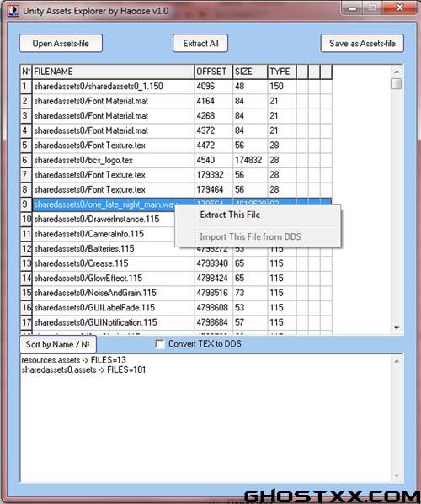Click the Sort by Name / № button

pos(58,345)
